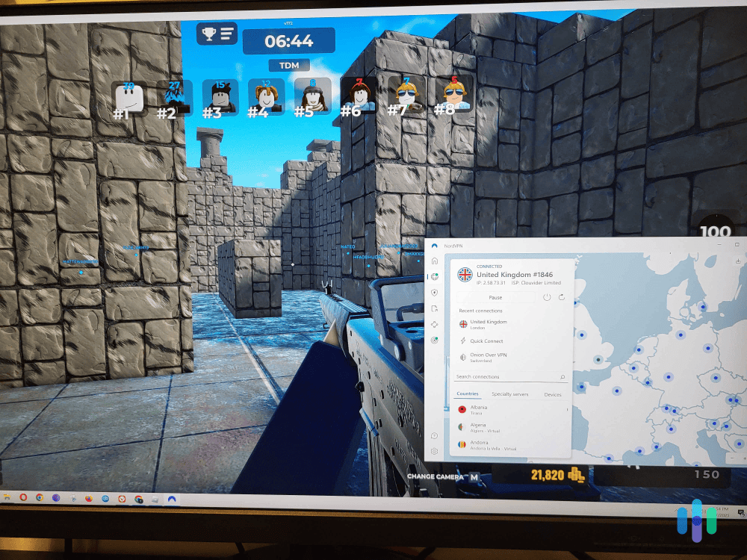Open the Countries tab in NordVPN
The width and height of the screenshot is (747, 560).
[468, 394]
